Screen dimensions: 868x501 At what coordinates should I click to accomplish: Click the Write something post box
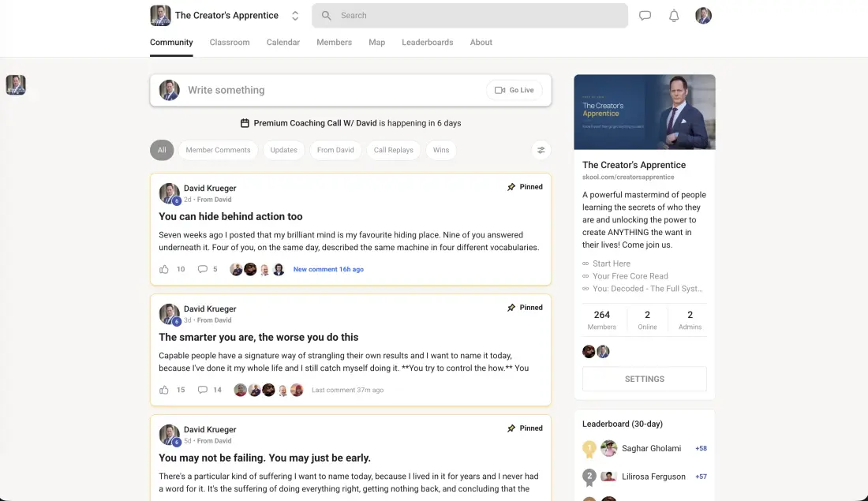(x=350, y=90)
